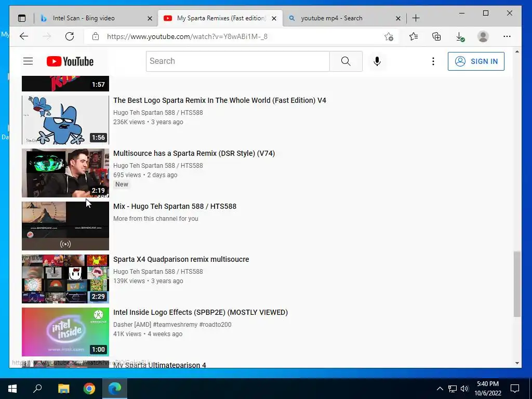
Task: Click the SIGN IN button
Action: tap(476, 61)
